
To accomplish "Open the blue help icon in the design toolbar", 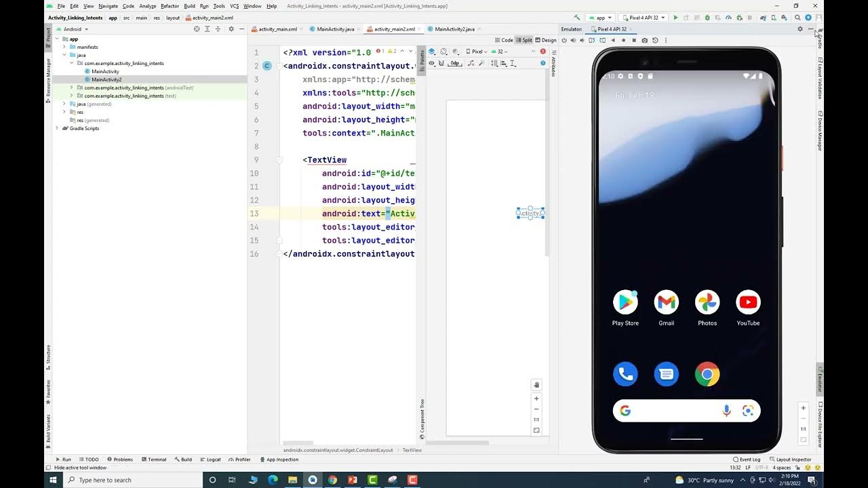I will pyautogui.click(x=543, y=63).
